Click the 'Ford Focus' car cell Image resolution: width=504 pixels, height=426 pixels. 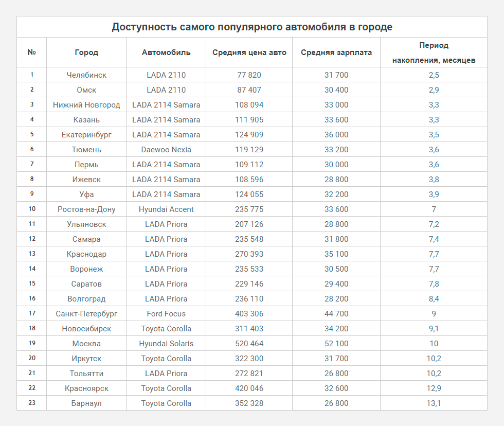(166, 314)
